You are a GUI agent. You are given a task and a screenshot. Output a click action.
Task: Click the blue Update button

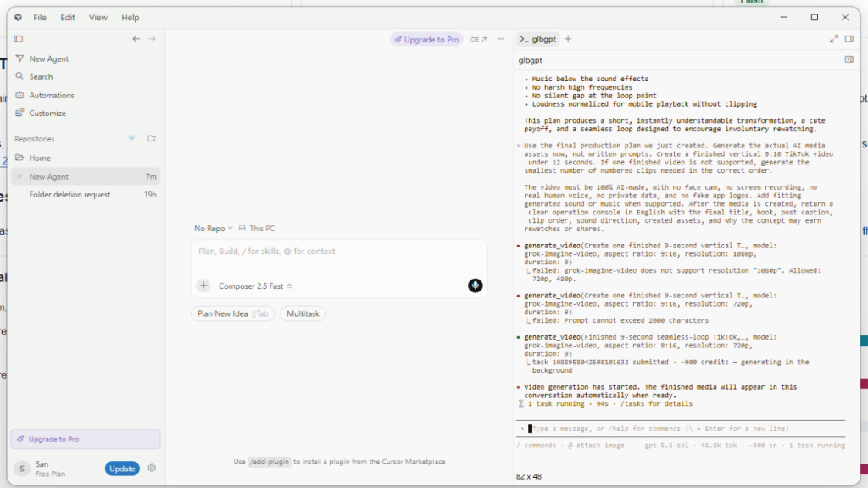click(x=122, y=469)
